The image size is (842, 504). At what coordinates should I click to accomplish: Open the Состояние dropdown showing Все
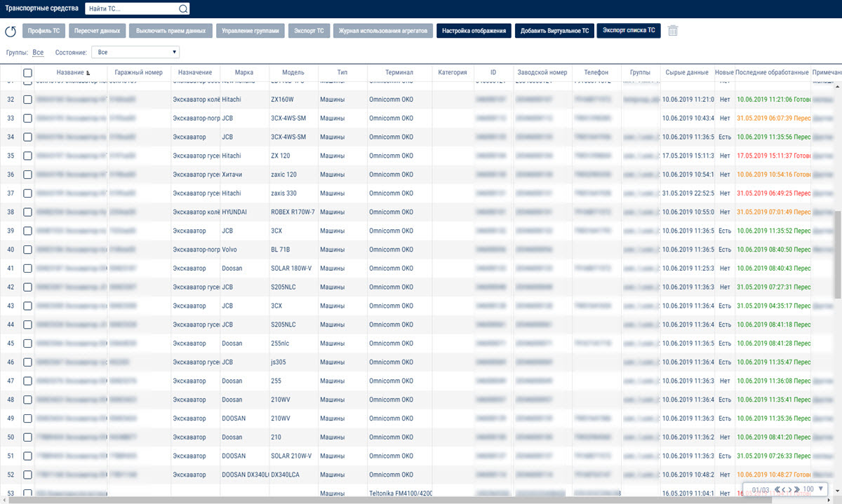point(137,52)
